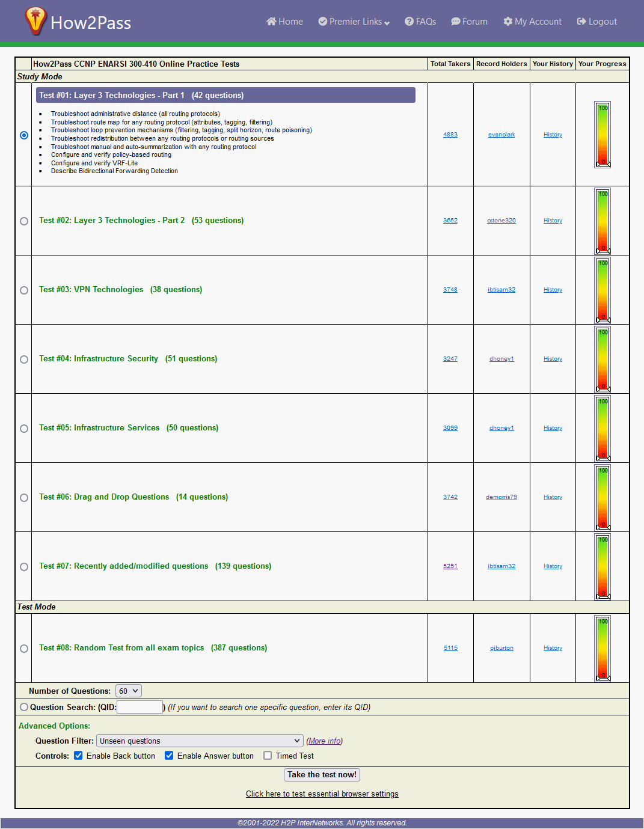Open record holder ojburton profile

501,648
